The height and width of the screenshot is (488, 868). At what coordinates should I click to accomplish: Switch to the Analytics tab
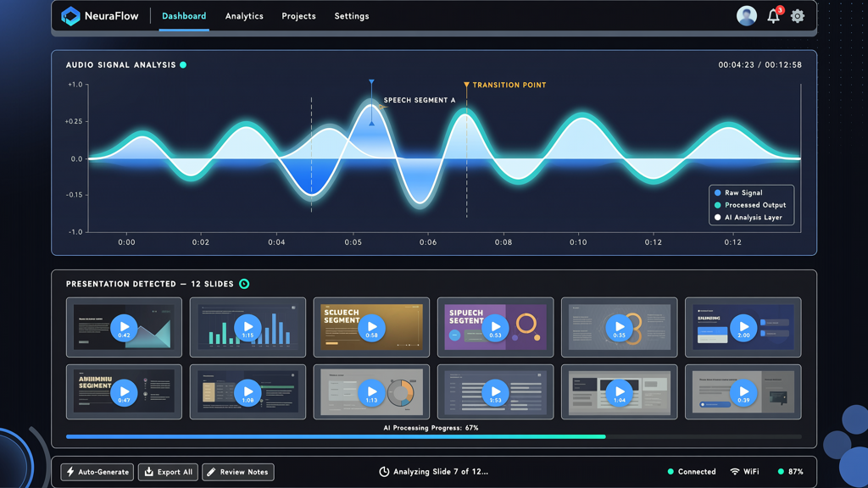point(244,16)
